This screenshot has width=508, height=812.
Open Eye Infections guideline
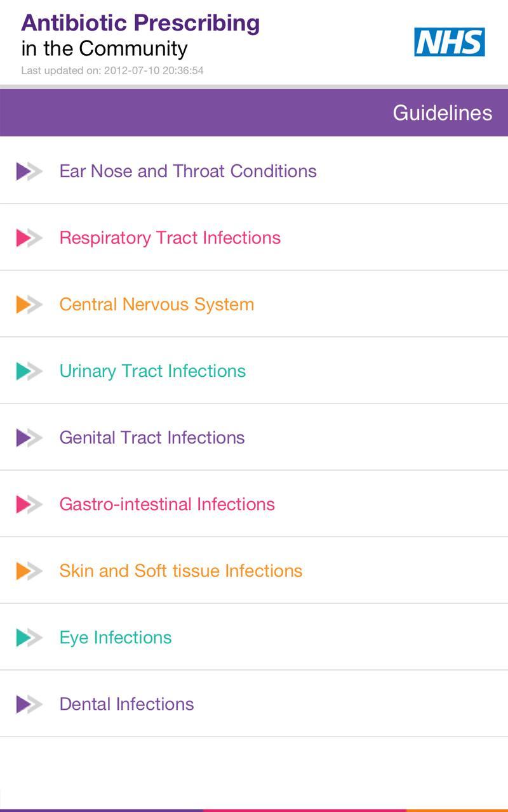[116, 638]
